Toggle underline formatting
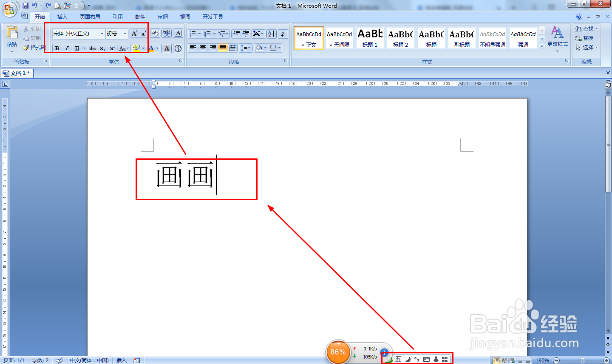 (x=76, y=48)
